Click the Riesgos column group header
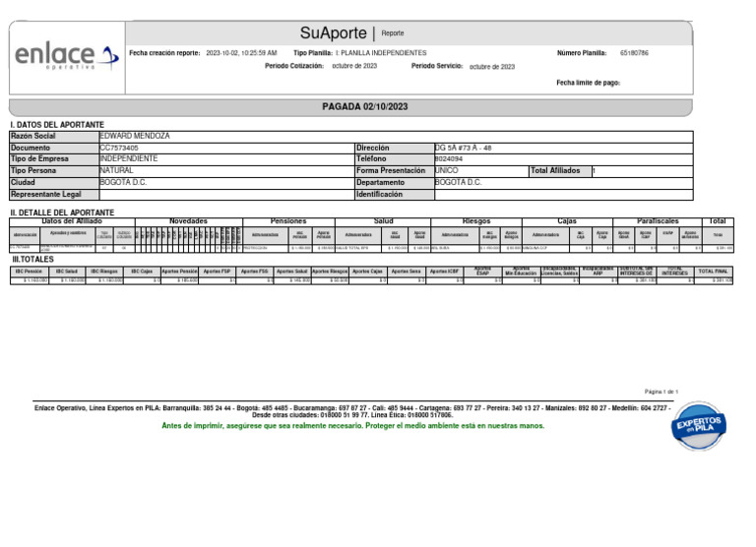Viewport: 756px width, 547px height. click(x=476, y=221)
